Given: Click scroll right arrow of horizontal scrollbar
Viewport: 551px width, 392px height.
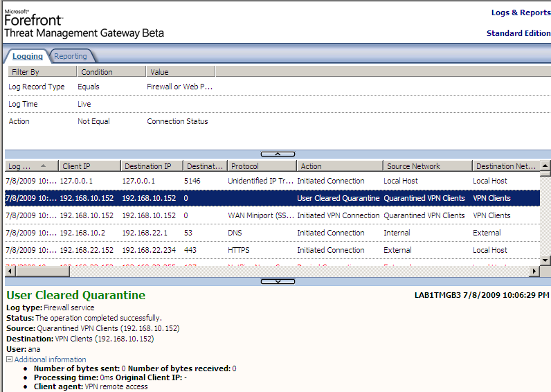Looking at the screenshot, I should pos(534,271).
